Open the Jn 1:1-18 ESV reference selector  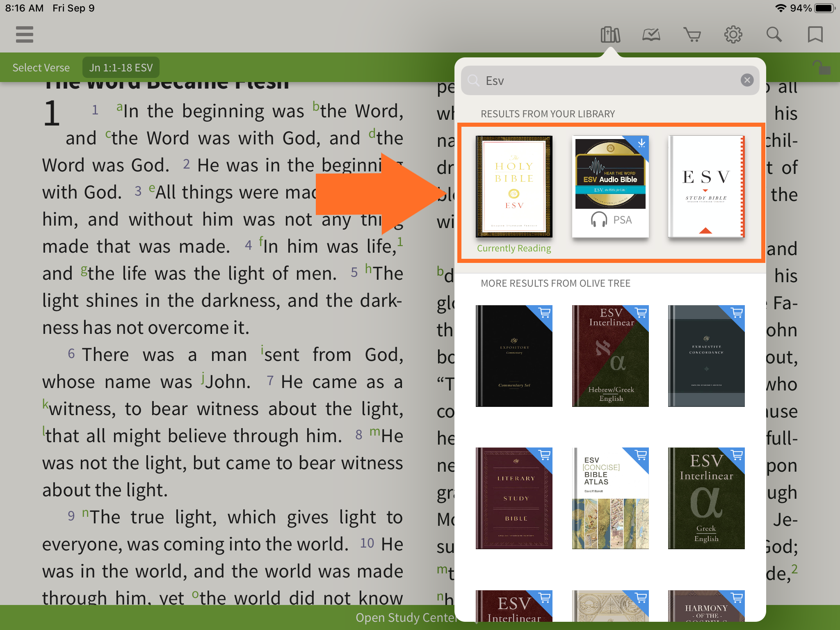121,68
